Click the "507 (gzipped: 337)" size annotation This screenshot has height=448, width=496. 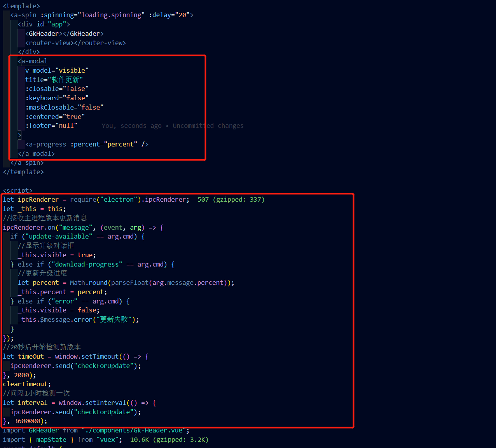pyautogui.click(x=231, y=200)
